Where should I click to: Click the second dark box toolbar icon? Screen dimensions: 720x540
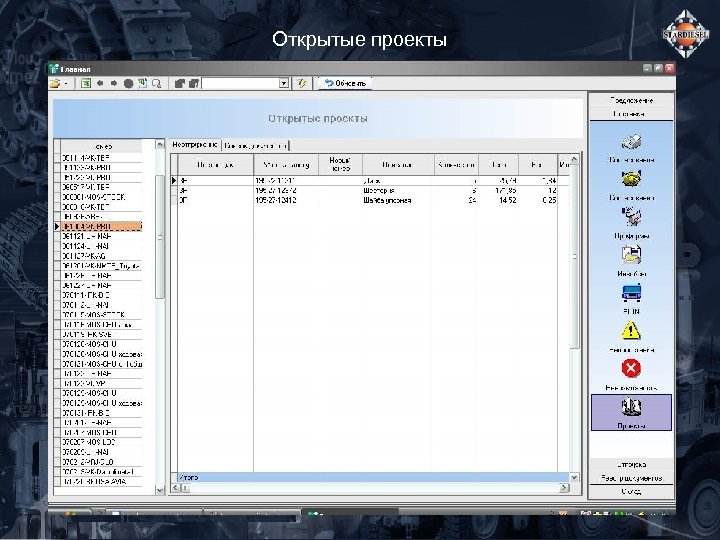194,84
